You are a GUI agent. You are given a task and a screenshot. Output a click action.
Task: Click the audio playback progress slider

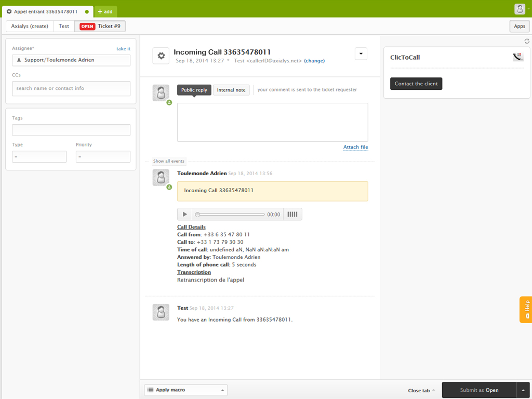pyautogui.click(x=230, y=214)
